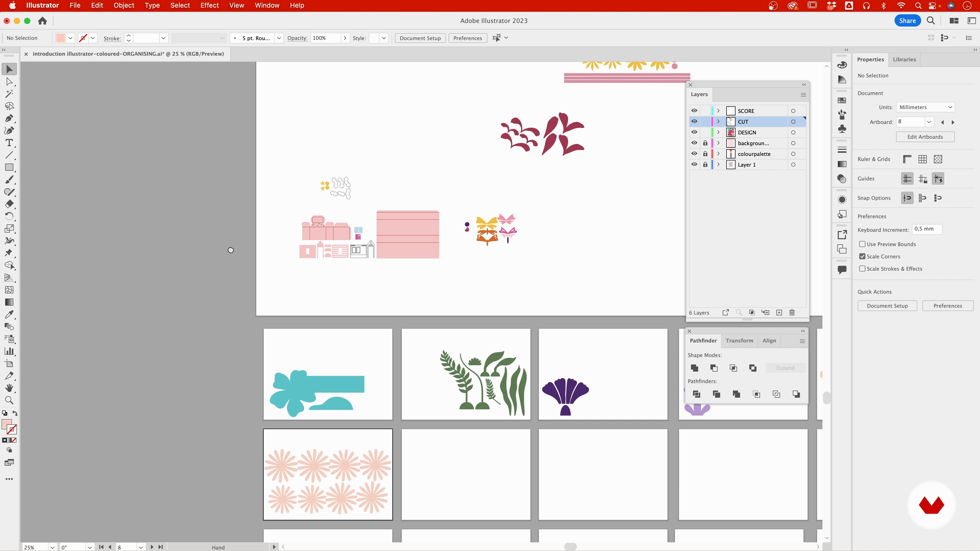Hide the SCORE layer

coord(694,111)
